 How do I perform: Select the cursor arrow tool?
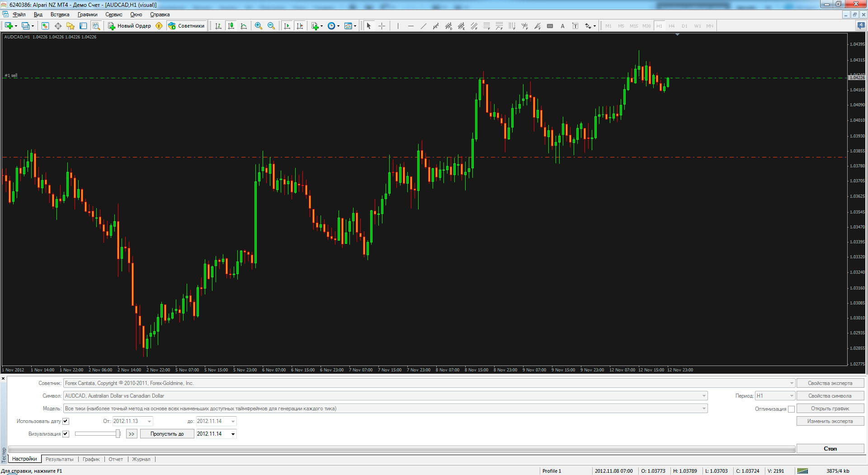pyautogui.click(x=369, y=26)
